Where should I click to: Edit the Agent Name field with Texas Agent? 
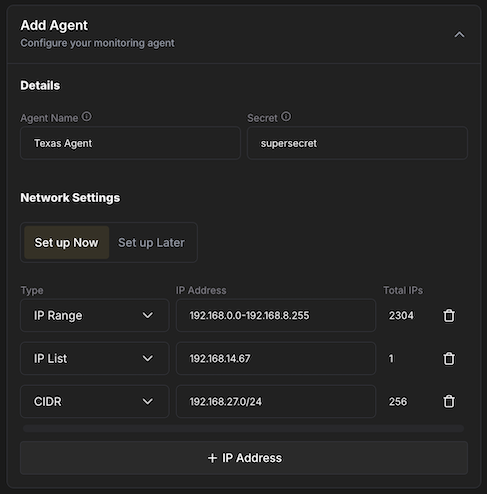130,143
